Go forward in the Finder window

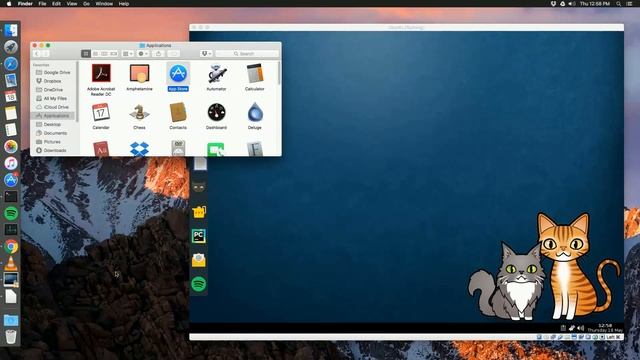(x=46, y=53)
